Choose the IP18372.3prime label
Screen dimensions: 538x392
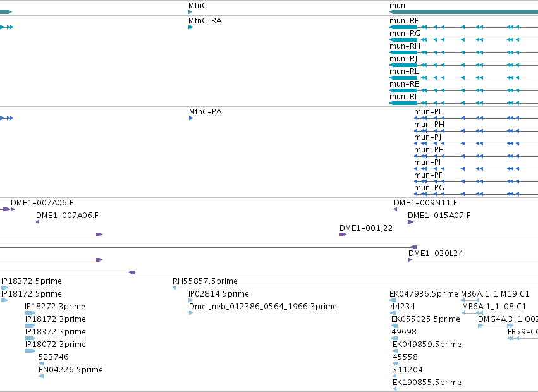pyautogui.click(x=56, y=332)
